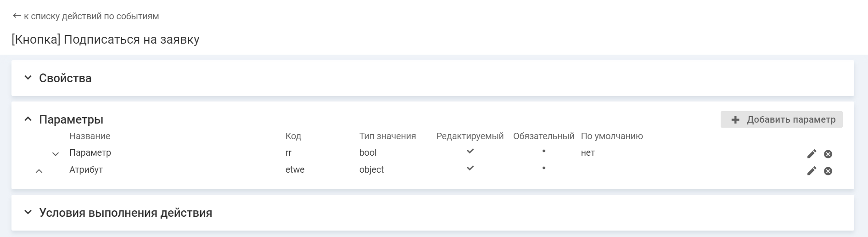Expand Условия выполнения действия section

click(x=28, y=213)
